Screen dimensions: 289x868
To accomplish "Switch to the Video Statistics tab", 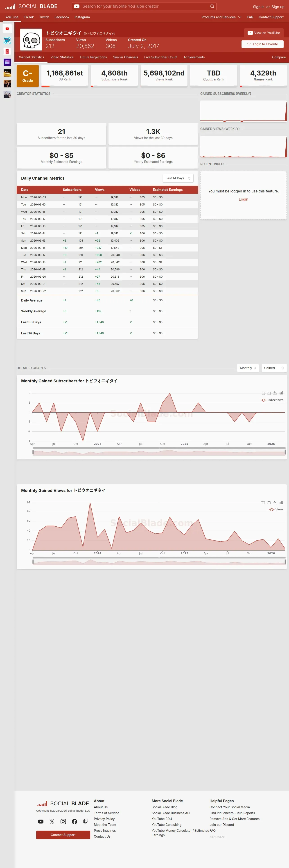I will click(62, 57).
